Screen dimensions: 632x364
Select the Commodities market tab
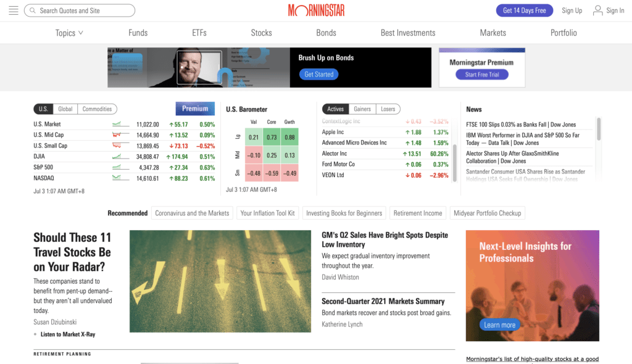[98, 109]
